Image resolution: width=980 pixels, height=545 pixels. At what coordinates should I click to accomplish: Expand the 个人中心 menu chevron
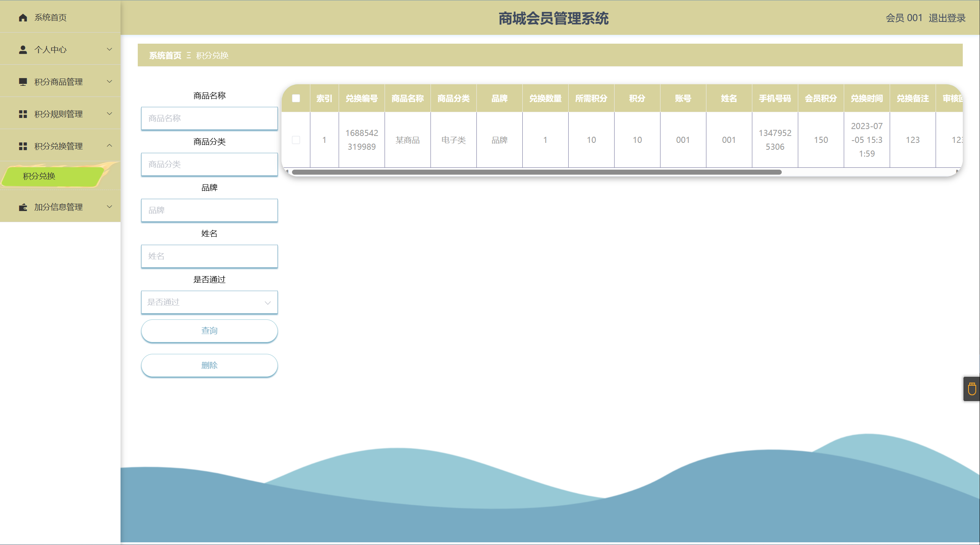[109, 49]
